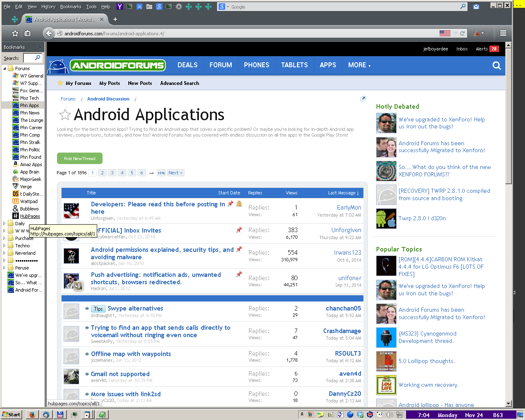Click the pop-out icon beside breadcrumb

pos(363,98)
